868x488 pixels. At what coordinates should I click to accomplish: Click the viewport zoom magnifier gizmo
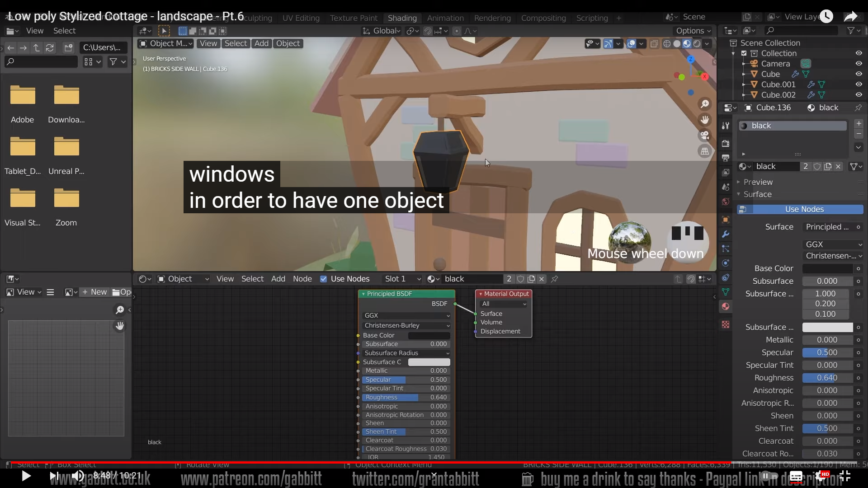pos(704,104)
